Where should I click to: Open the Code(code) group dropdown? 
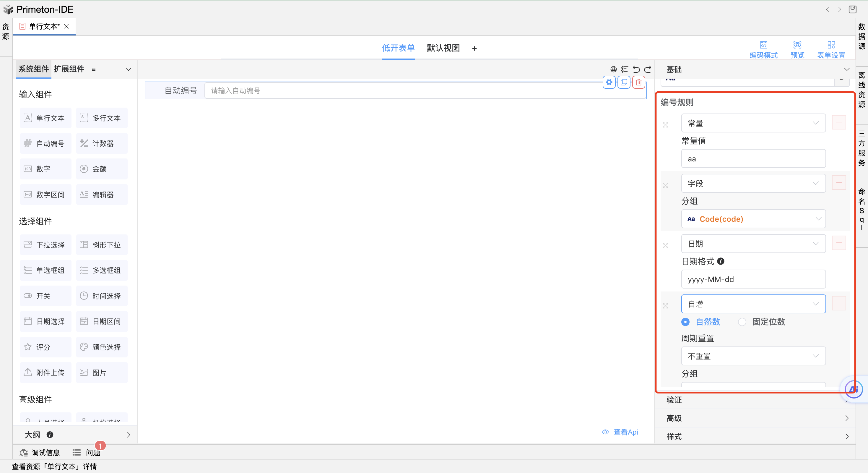pyautogui.click(x=753, y=219)
